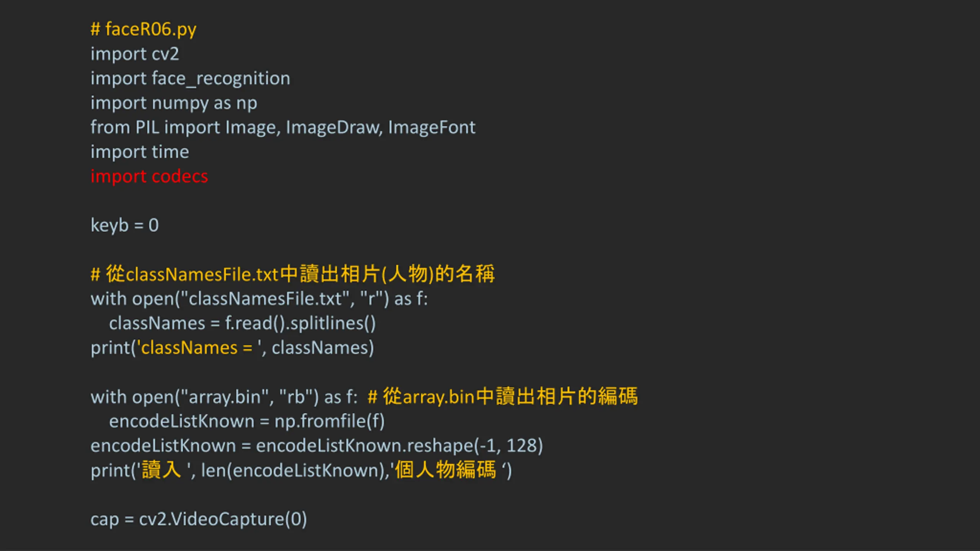The width and height of the screenshot is (980, 551).
Task: Click the word 'ImageFont' in import
Action: coord(432,127)
